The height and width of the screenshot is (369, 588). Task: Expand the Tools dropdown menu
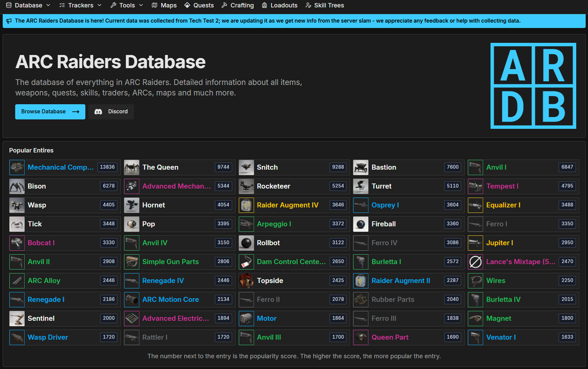pos(127,5)
